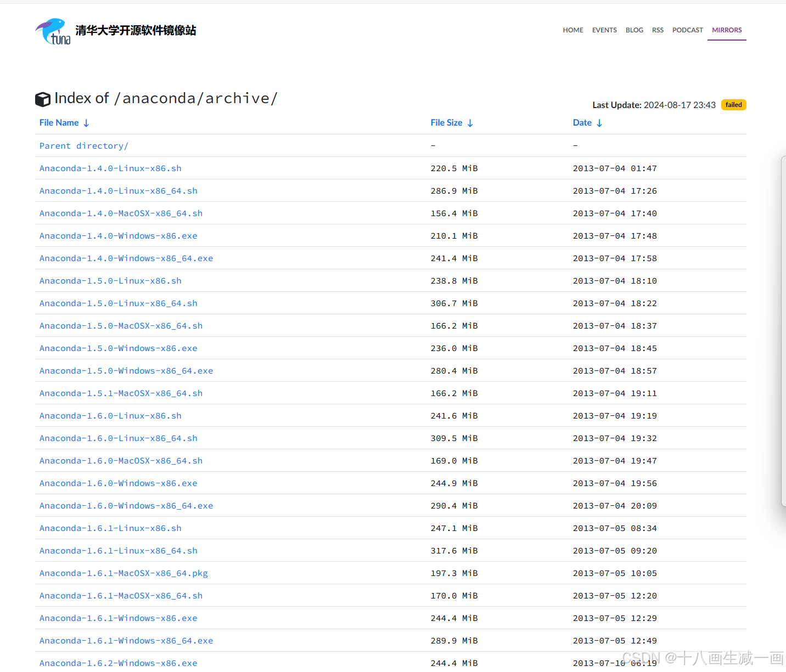Click file size 197.3 MiB
The width and height of the screenshot is (786, 672).
coord(454,573)
